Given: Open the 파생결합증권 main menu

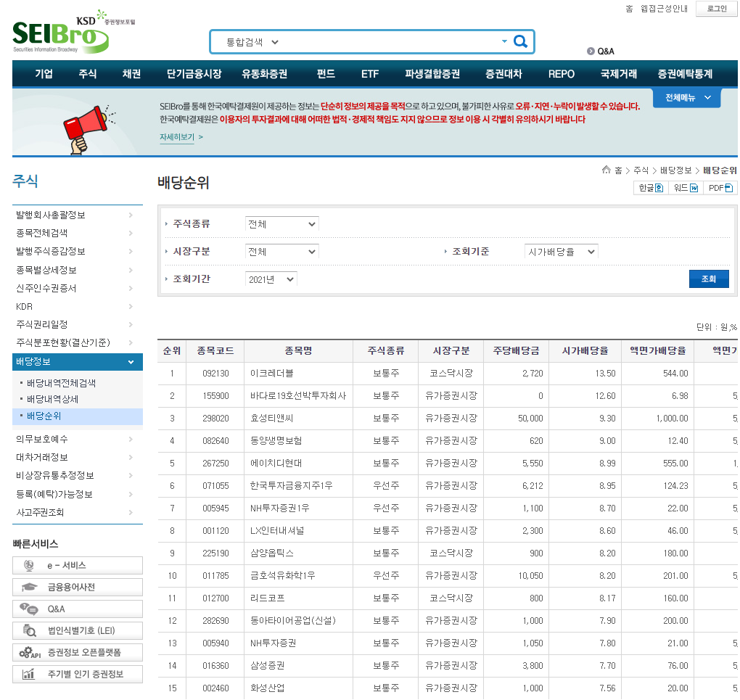Looking at the screenshot, I should coord(432,74).
